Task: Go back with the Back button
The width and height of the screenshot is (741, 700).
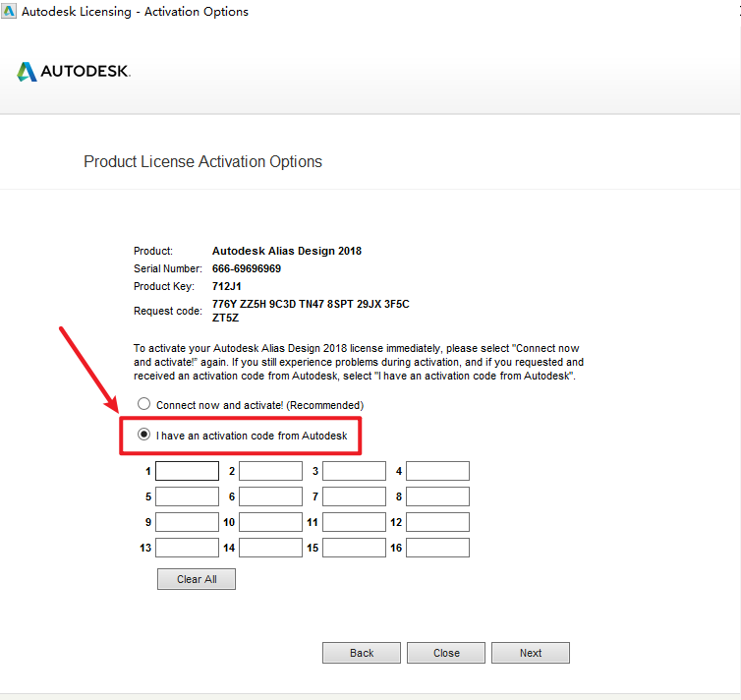Action: pyautogui.click(x=362, y=653)
